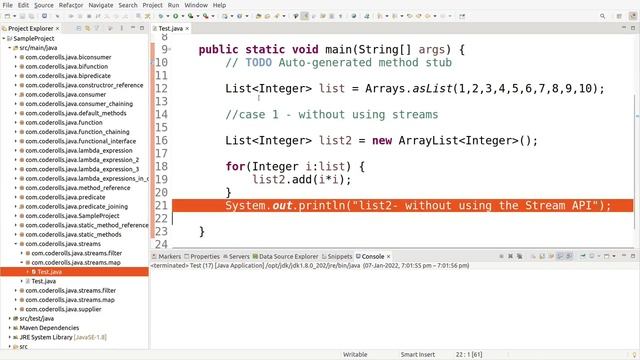Screen dimensions: 640x360
Task: Open the Help menu
Action: click(219, 5)
